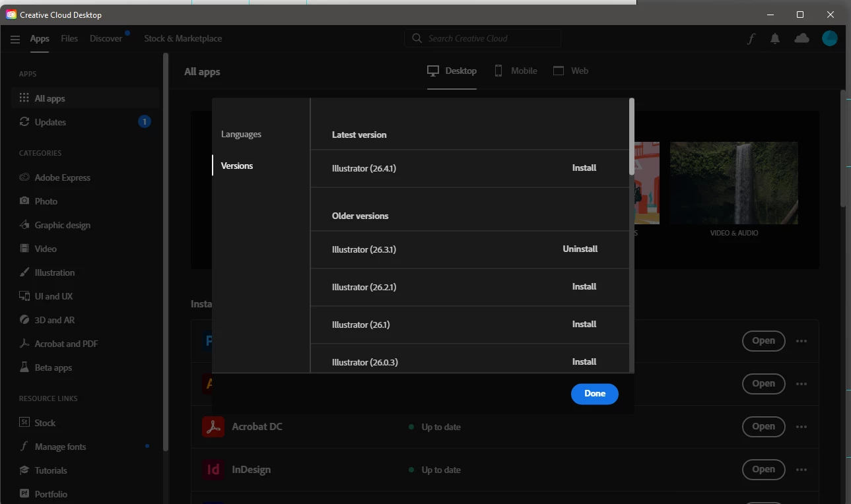Image resolution: width=851 pixels, height=504 pixels.
Task: Check cloud sync status icon
Action: point(801,38)
